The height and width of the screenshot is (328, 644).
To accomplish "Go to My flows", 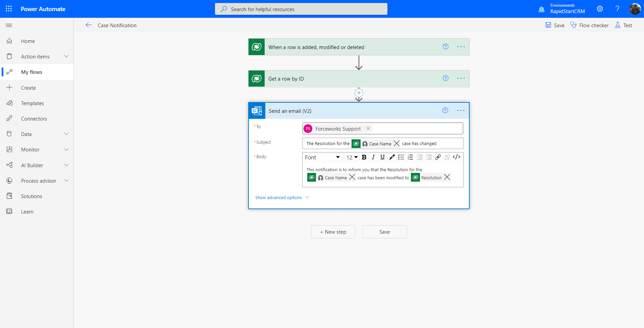I will [x=32, y=72].
